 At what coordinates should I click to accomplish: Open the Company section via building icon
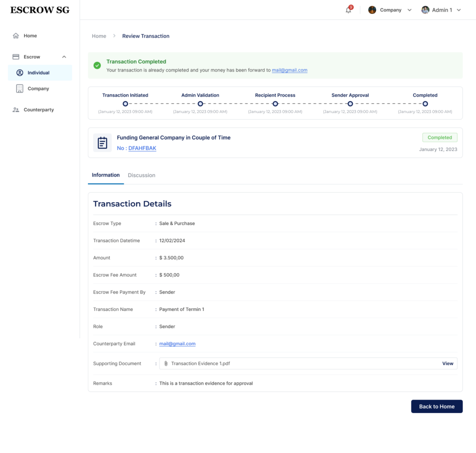click(x=19, y=88)
